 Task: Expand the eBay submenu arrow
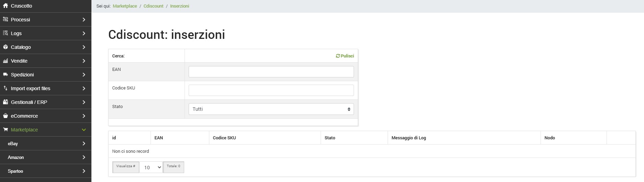click(x=84, y=143)
